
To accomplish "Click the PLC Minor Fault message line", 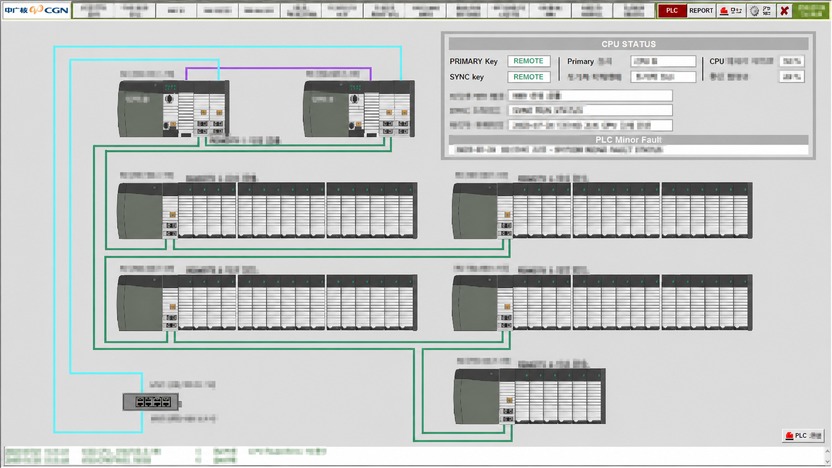I will [628, 150].
